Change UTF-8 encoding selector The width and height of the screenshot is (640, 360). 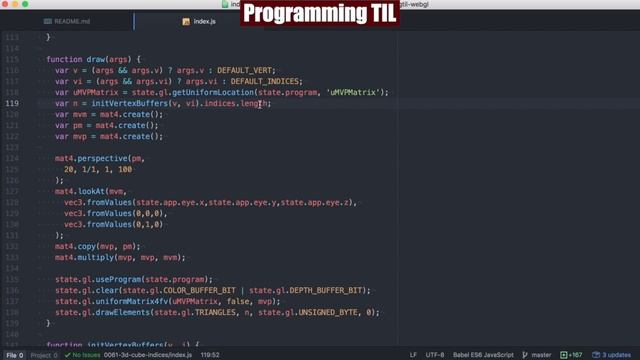(x=435, y=355)
